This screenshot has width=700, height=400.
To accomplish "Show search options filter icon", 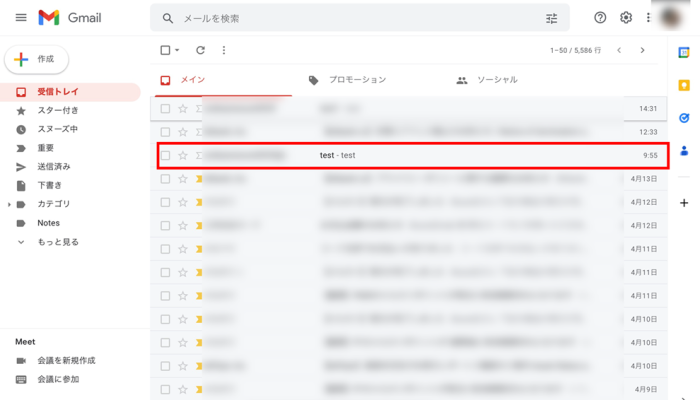I will (x=552, y=18).
